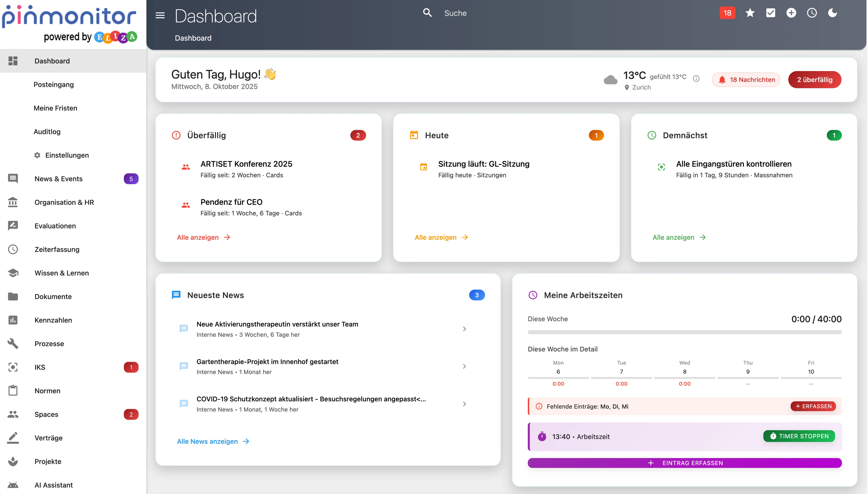Expand the Gartentherapie-Projekt news chevron
The height and width of the screenshot is (494, 868).
tap(464, 366)
